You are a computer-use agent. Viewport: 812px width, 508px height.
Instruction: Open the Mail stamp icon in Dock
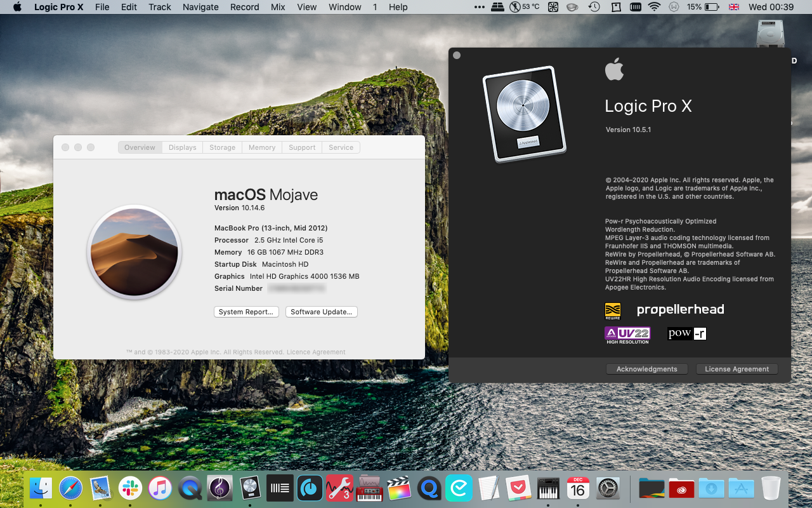coord(101,488)
